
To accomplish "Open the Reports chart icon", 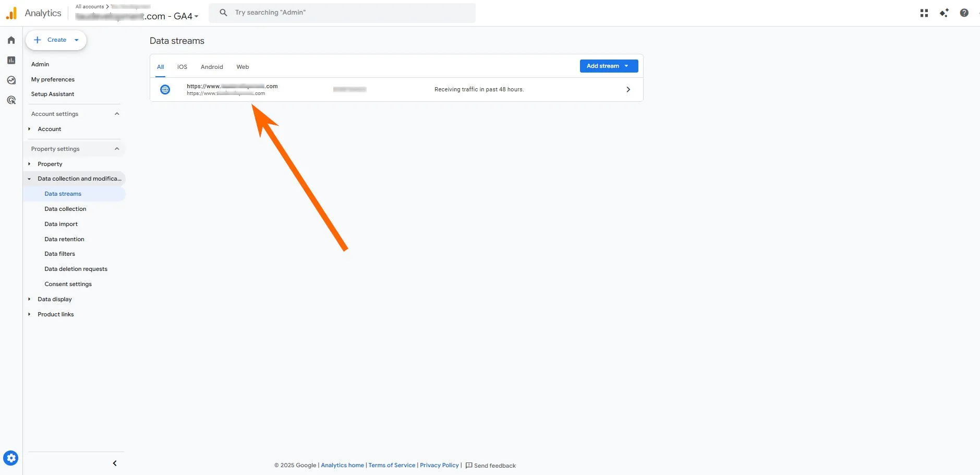I will point(11,61).
